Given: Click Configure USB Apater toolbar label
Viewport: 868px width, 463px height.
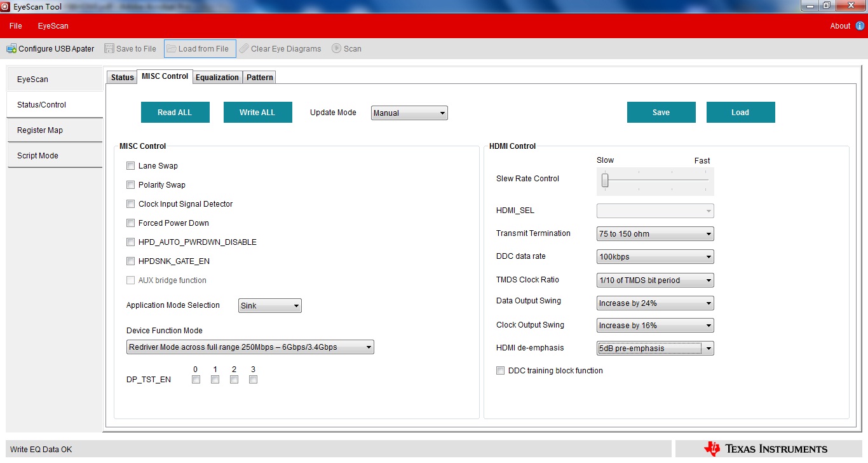Looking at the screenshot, I should pyautogui.click(x=57, y=49).
